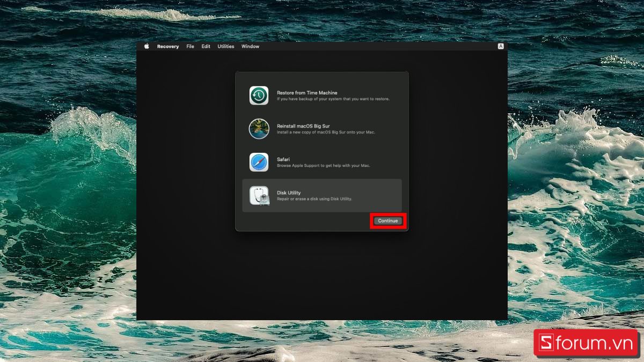This screenshot has height=362, width=644.
Task: Click 'Browse Apple Support' description text
Action: click(x=323, y=166)
